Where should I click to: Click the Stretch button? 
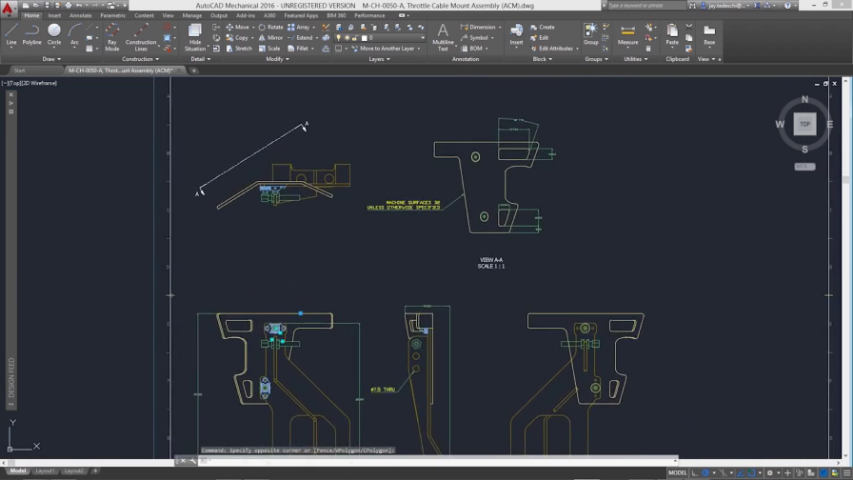pyautogui.click(x=239, y=48)
